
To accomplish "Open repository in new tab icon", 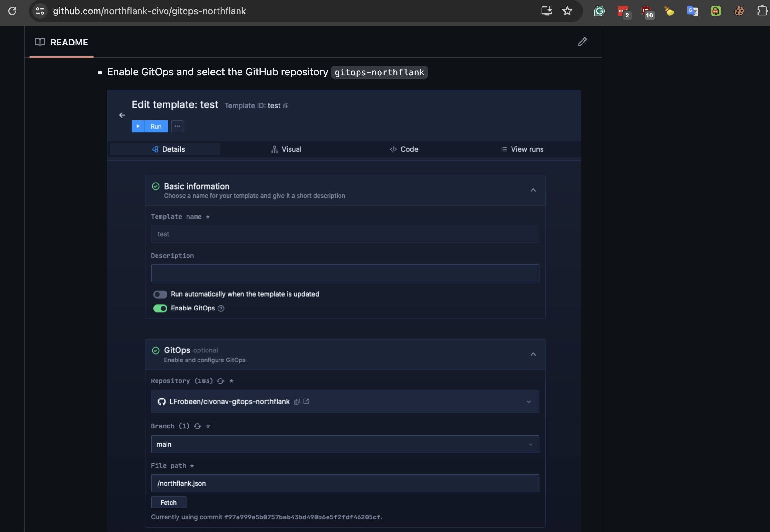I will (306, 401).
